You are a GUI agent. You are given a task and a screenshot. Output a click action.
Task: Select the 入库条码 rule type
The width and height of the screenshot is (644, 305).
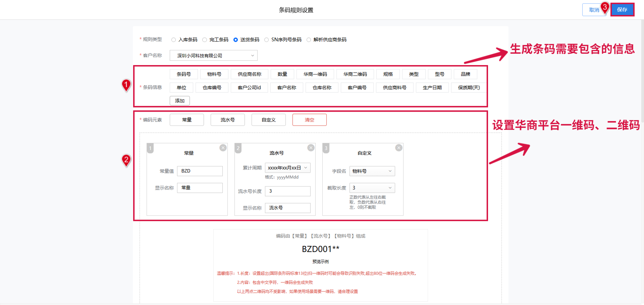174,40
